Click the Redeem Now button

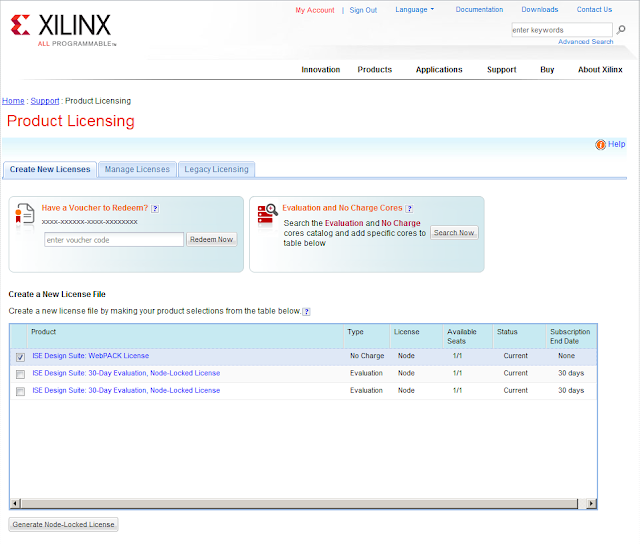coord(211,240)
